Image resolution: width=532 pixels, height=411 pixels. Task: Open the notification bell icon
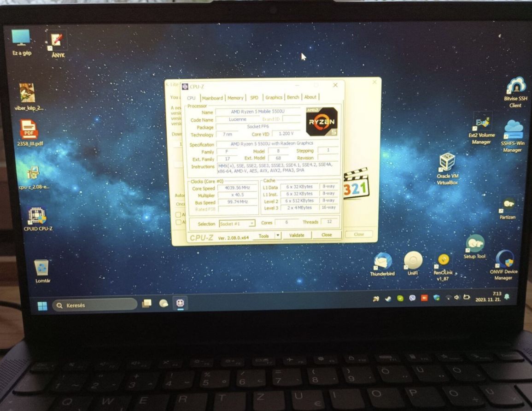(507, 297)
